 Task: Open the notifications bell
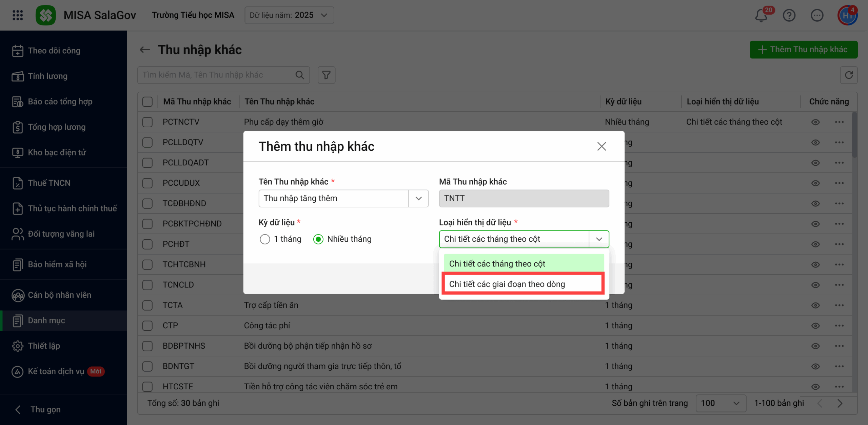tap(761, 15)
